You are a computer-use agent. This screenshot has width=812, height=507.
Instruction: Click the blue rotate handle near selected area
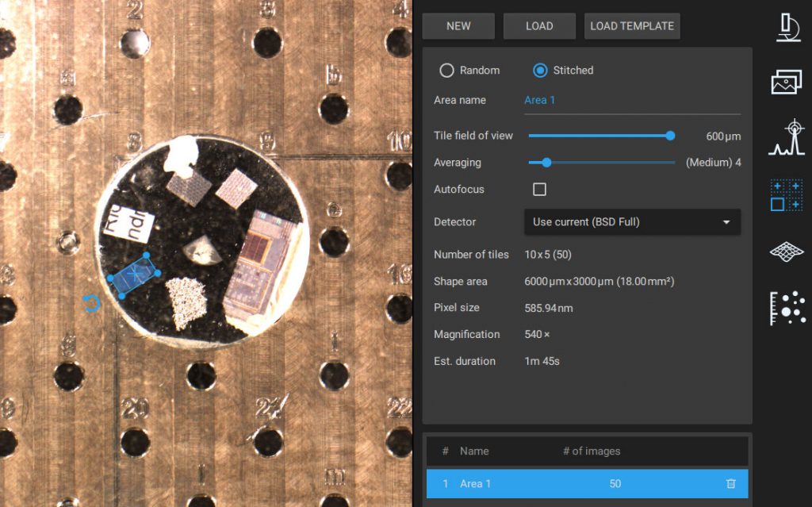click(93, 304)
